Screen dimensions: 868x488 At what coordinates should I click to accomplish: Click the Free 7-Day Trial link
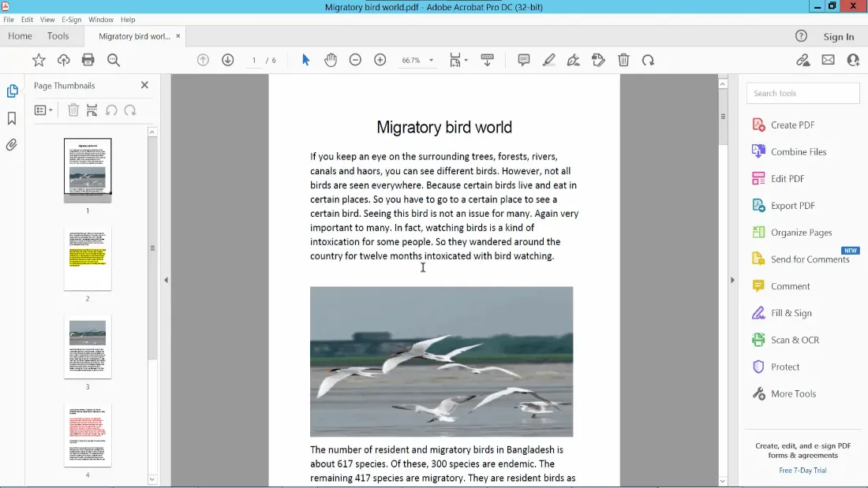coord(803,471)
